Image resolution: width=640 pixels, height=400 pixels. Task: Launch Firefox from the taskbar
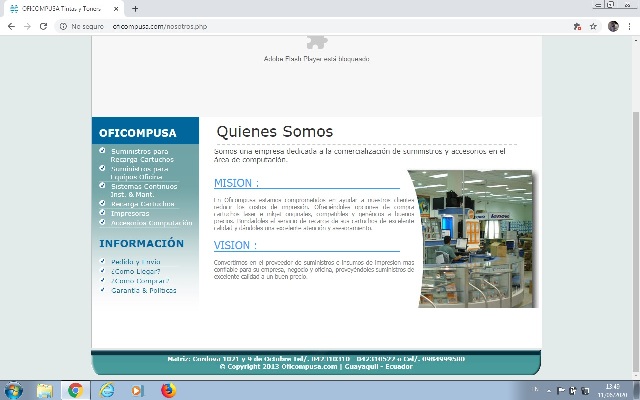tap(168, 390)
